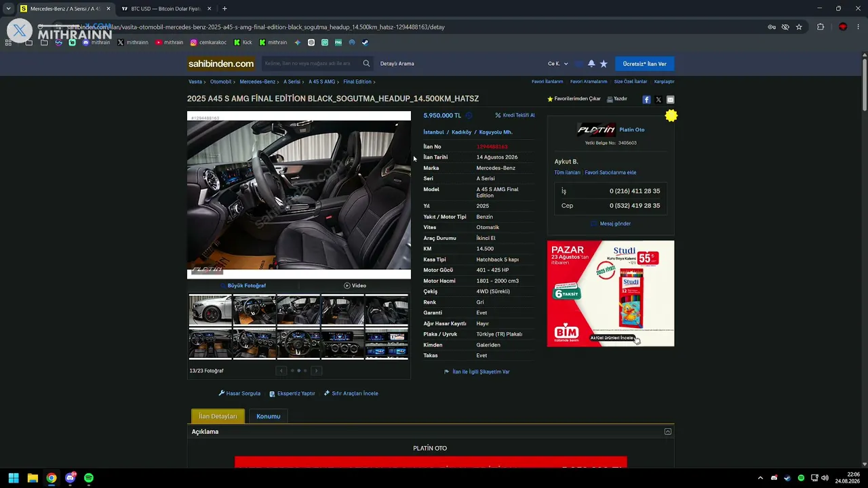Open the Chrome profile avatar
Screen dimensions: 868x488
pyautogui.click(x=843, y=27)
